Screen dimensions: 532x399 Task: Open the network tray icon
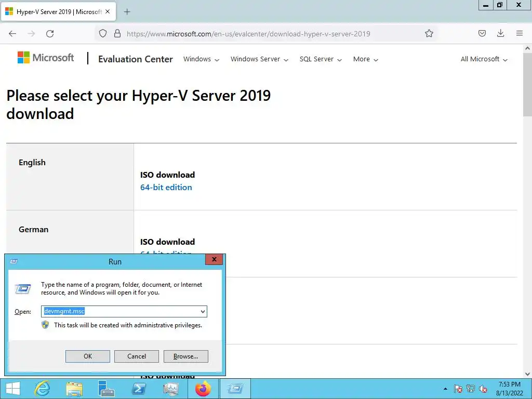[x=471, y=389]
